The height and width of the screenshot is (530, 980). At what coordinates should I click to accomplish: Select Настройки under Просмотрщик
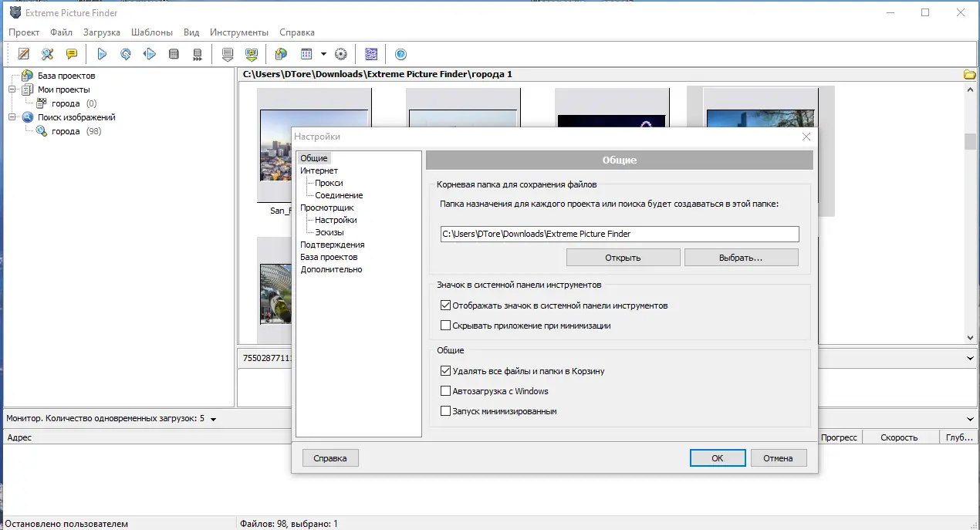[336, 220]
